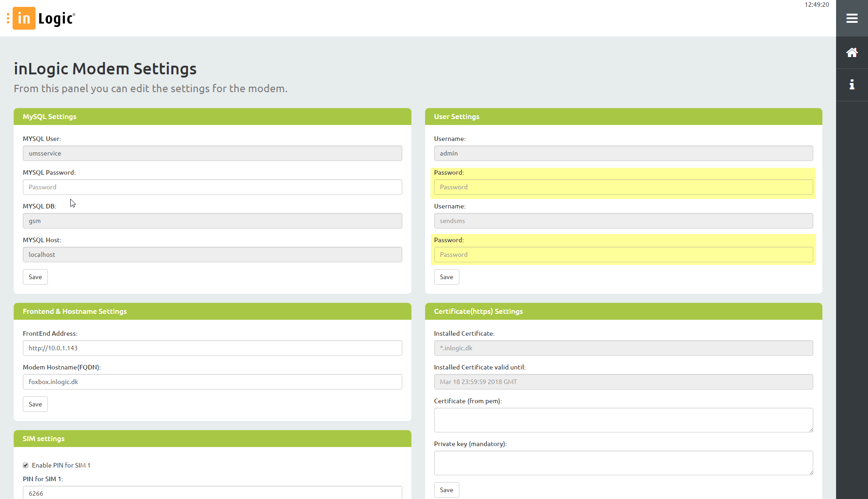Open the hamburger menu icon
The image size is (868, 499).
pos(852,18)
